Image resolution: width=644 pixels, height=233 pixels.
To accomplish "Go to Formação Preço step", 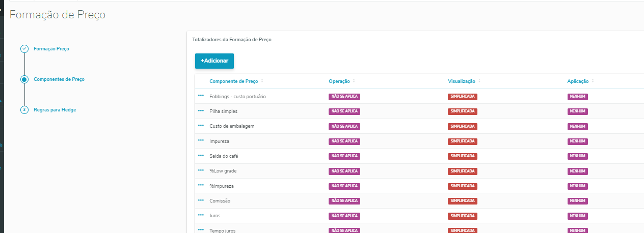I will (x=51, y=49).
